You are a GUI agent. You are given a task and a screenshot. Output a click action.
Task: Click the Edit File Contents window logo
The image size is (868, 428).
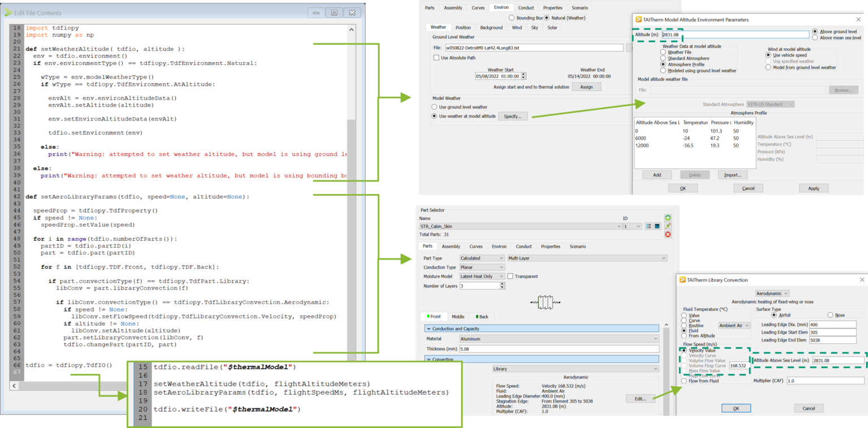(8, 12)
